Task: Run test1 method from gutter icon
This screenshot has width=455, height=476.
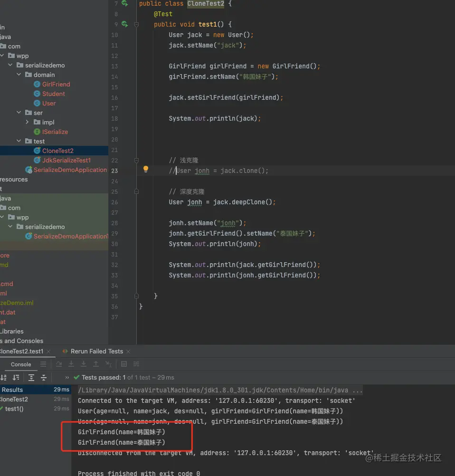Action: [125, 24]
